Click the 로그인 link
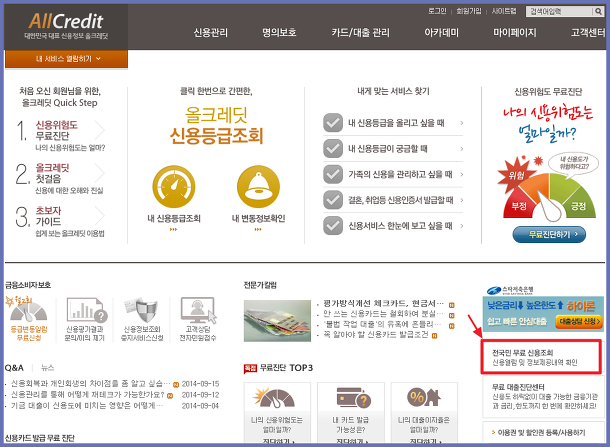The image size is (610, 447). coord(437,11)
